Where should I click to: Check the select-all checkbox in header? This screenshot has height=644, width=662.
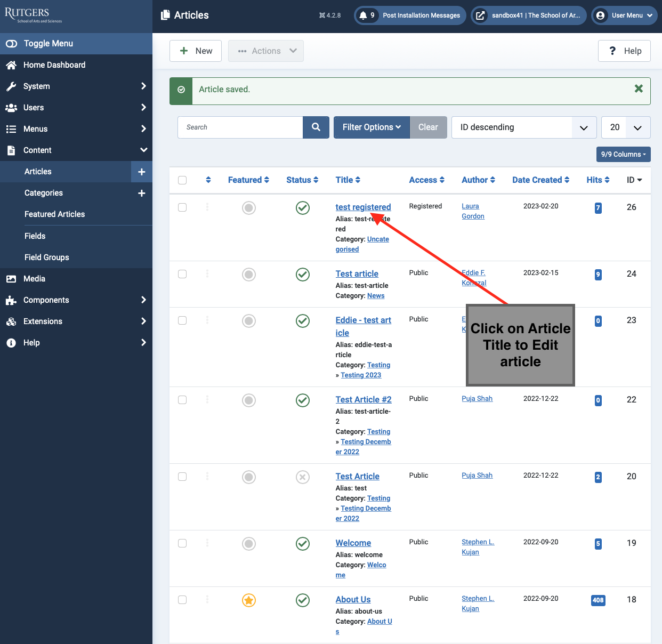pos(182,180)
